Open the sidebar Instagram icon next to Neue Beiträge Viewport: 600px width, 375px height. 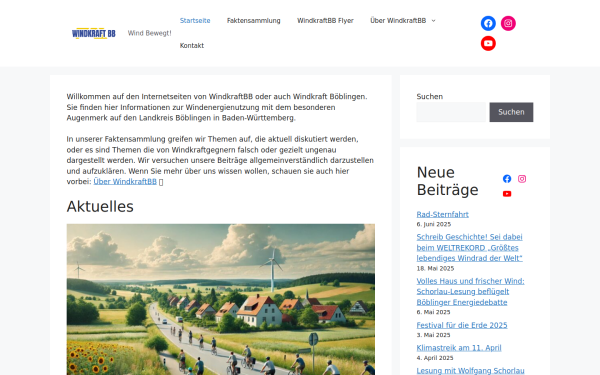522,179
